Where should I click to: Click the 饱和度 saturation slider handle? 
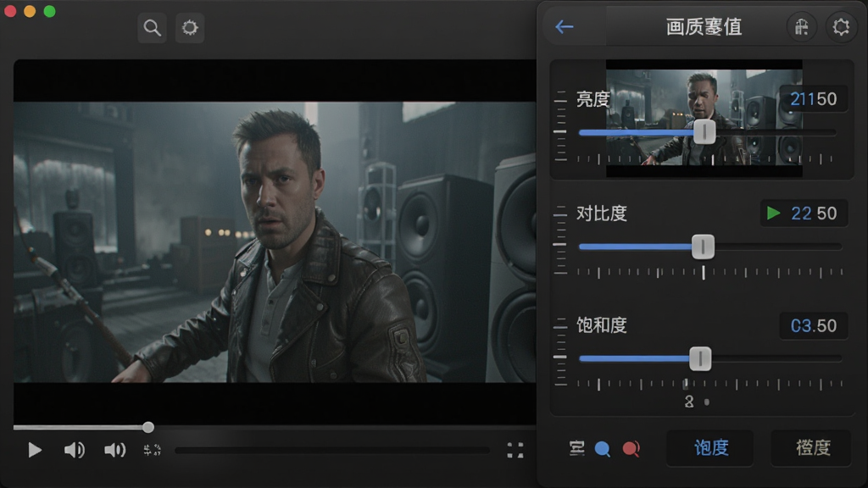(x=700, y=358)
